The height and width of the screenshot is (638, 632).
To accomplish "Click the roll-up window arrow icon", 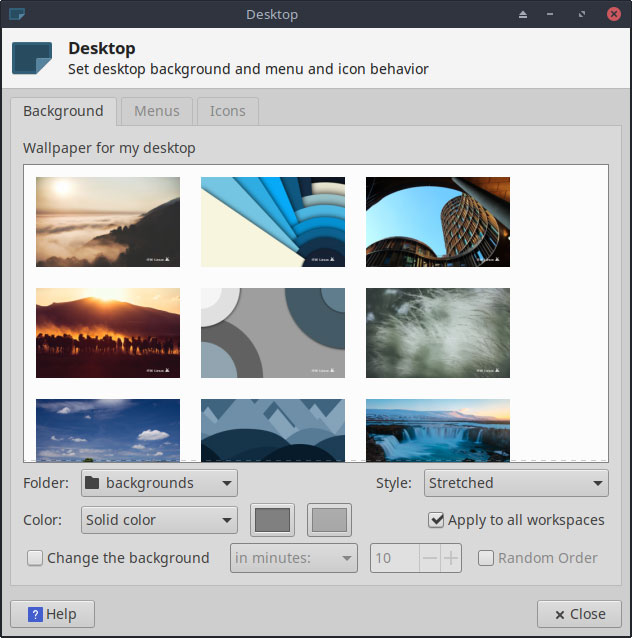I will click(523, 15).
